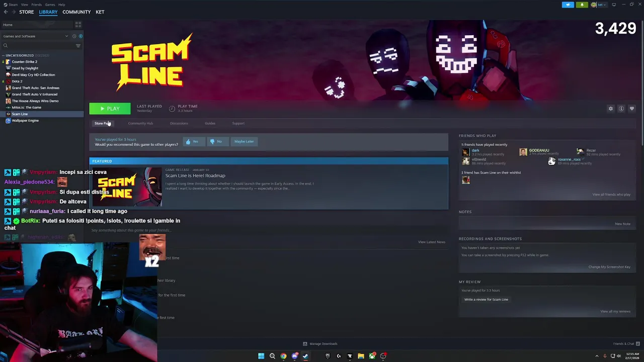Click Change My Screenshot Key

coord(609,267)
